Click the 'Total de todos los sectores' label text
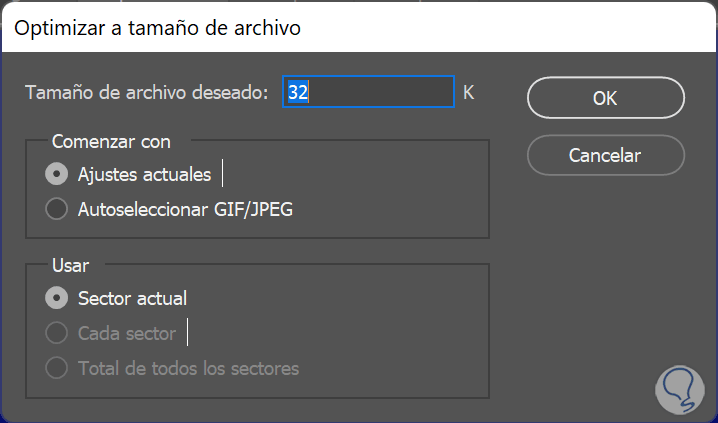Screen dimensions: 718x423 point(188,369)
